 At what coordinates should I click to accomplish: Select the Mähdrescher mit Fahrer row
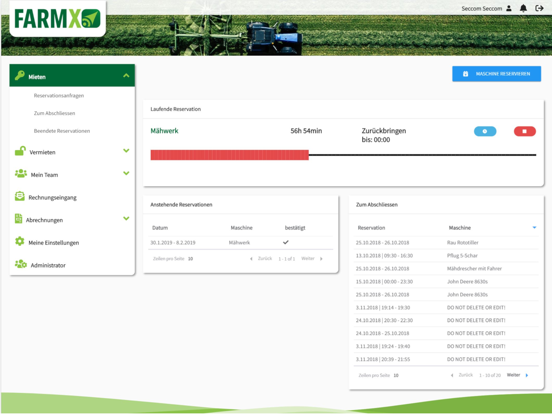click(x=446, y=269)
